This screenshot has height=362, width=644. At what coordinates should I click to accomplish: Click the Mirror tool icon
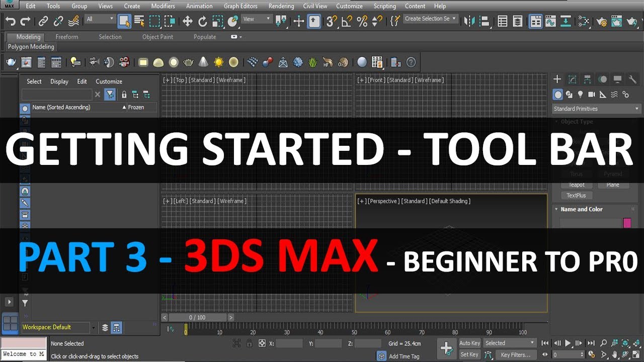(x=469, y=21)
